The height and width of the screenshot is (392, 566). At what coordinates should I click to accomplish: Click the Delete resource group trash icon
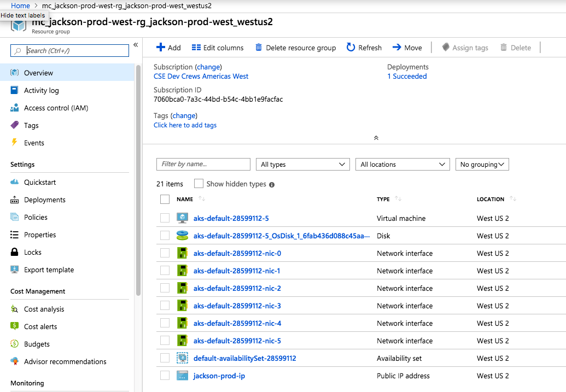point(259,48)
